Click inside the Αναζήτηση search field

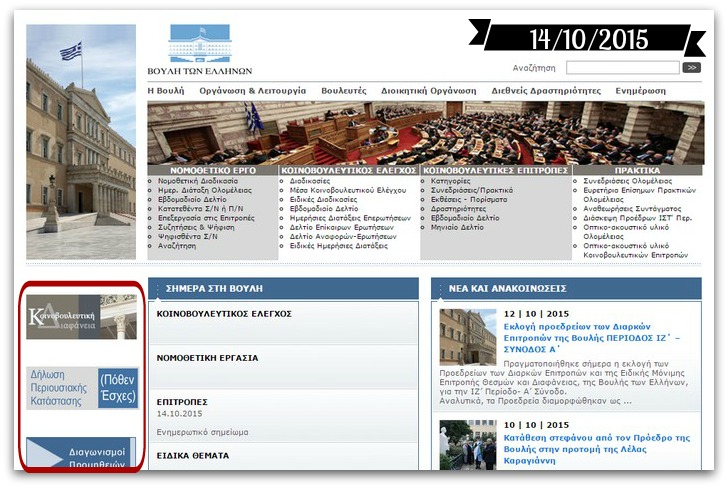coord(622,68)
